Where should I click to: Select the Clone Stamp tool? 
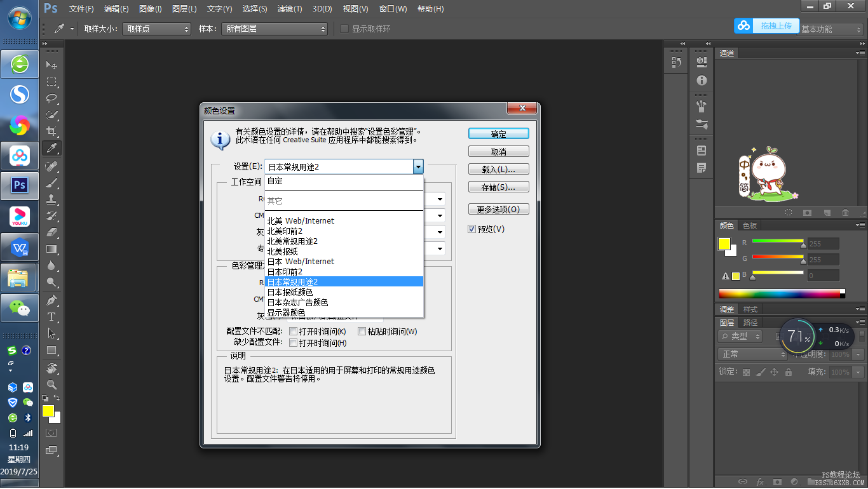click(x=51, y=199)
